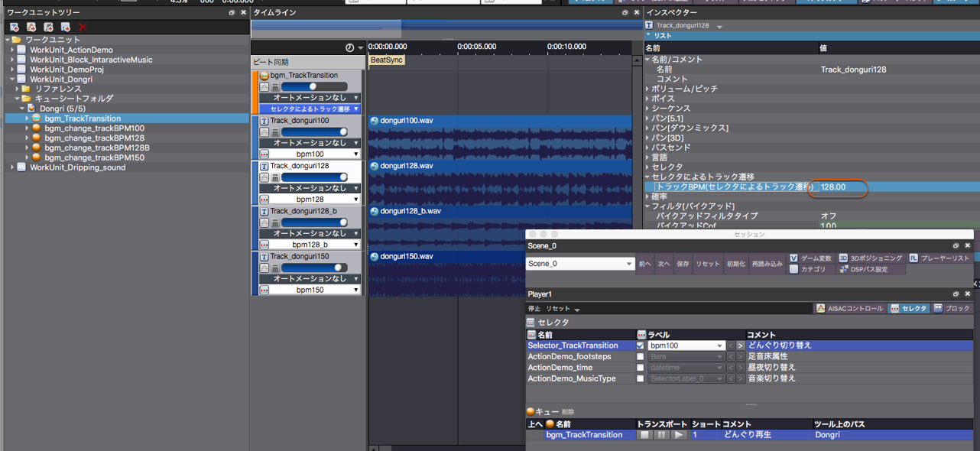The width and height of the screenshot is (980, 451).
Task: Select the previous label arrow for Selector_TrackTransition
Action: click(731, 346)
